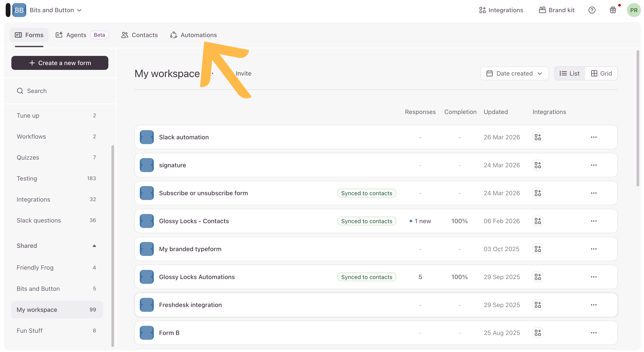This screenshot has width=644, height=352.
Task: Click three-dot menu for signature form
Action: 594,165
